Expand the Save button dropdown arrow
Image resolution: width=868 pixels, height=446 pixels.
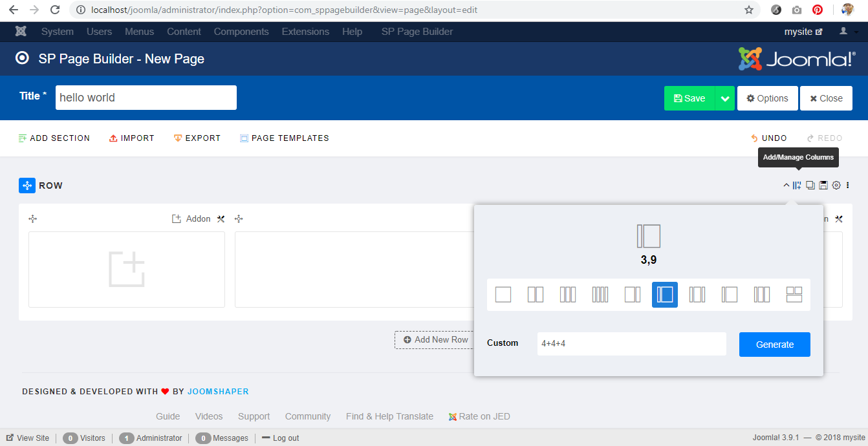(x=724, y=98)
